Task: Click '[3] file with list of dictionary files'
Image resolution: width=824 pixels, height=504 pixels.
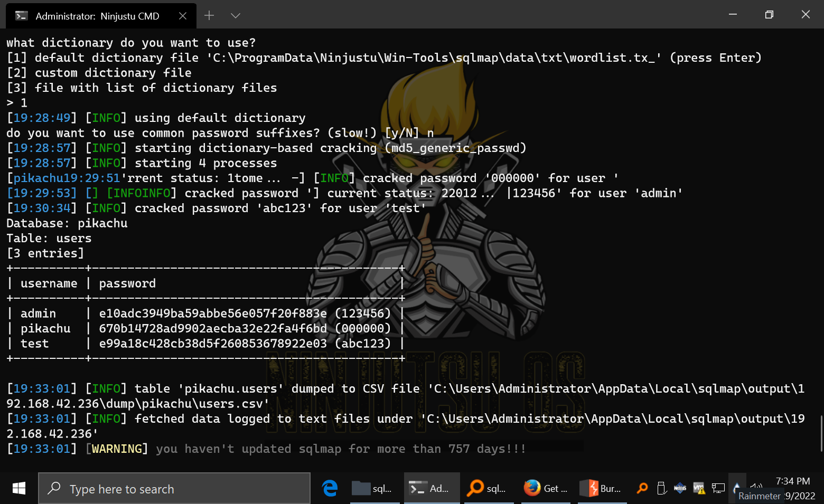Action: (142, 88)
